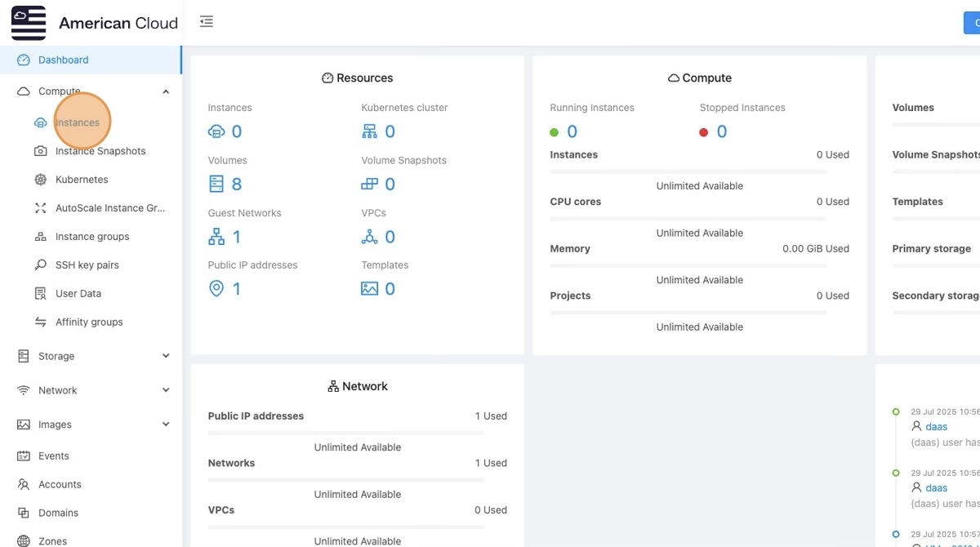Click the SSH key pairs key icon
Screen dimensions: 980x547
[x=40, y=265]
